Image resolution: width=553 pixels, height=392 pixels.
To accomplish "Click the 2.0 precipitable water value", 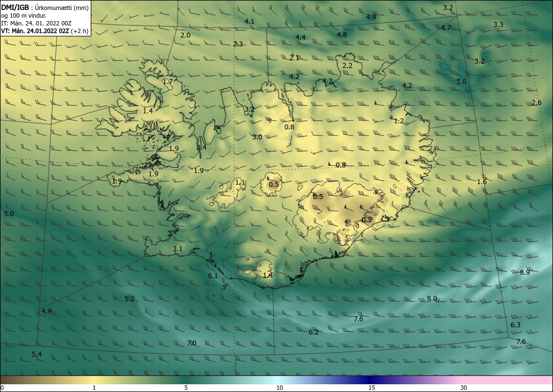I will [x=185, y=35].
